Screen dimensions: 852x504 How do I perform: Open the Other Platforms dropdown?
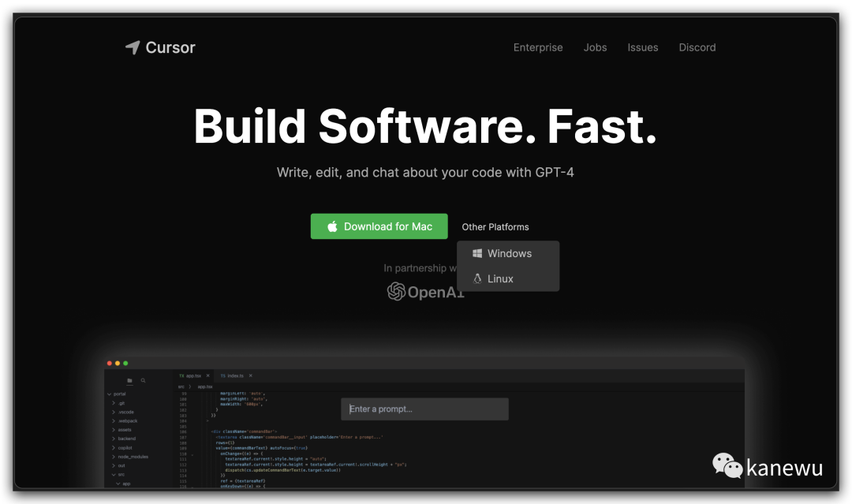(x=495, y=227)
